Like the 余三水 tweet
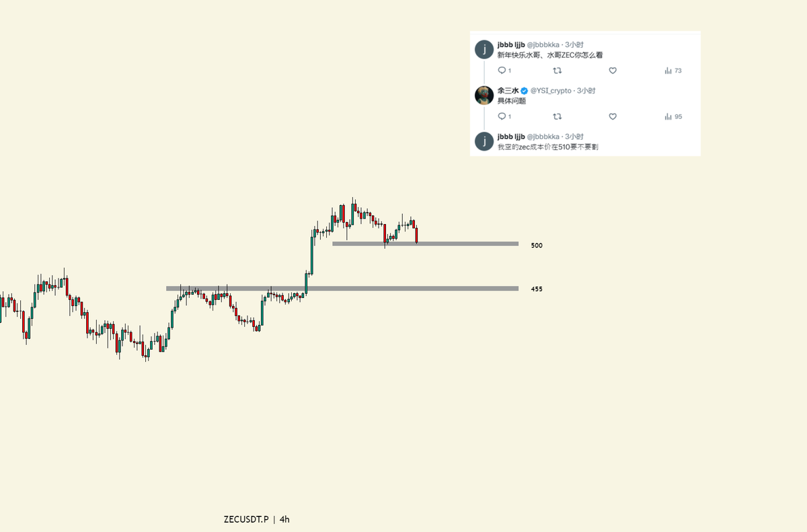This screenshot has width=807, height=532. coord(613,116)
